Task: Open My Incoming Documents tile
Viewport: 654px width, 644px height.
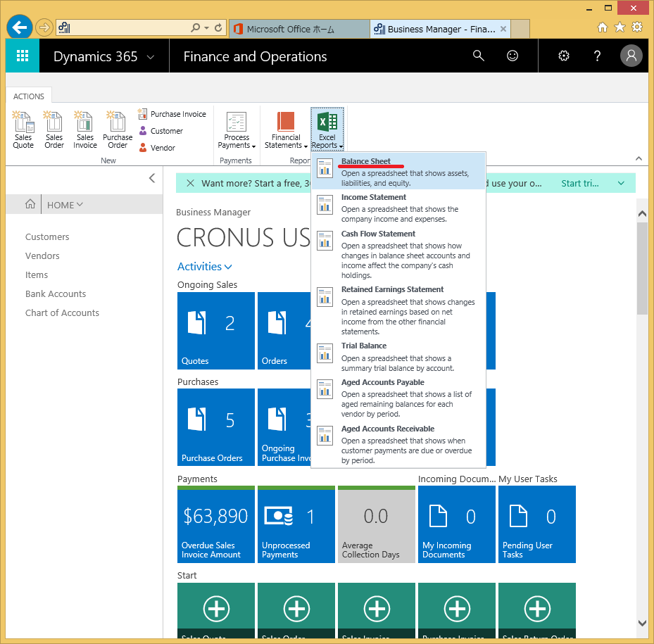Action: (457, 524)
